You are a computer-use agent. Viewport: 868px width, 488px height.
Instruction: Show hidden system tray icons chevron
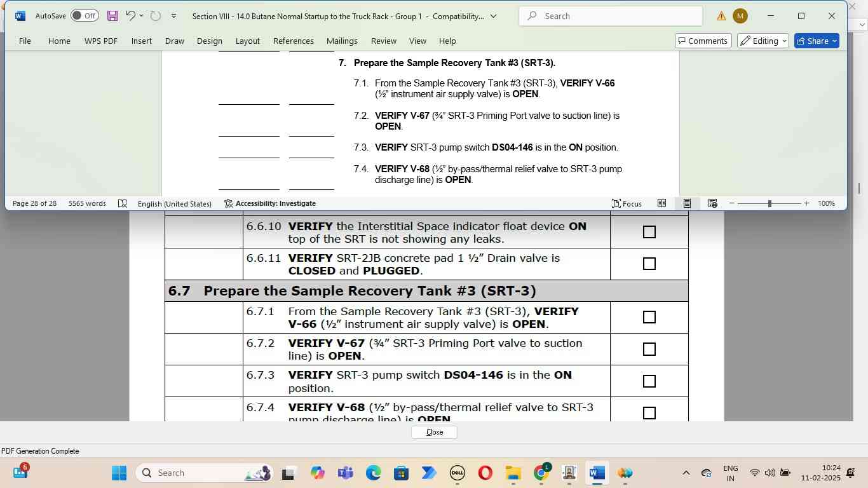point(686,473)
